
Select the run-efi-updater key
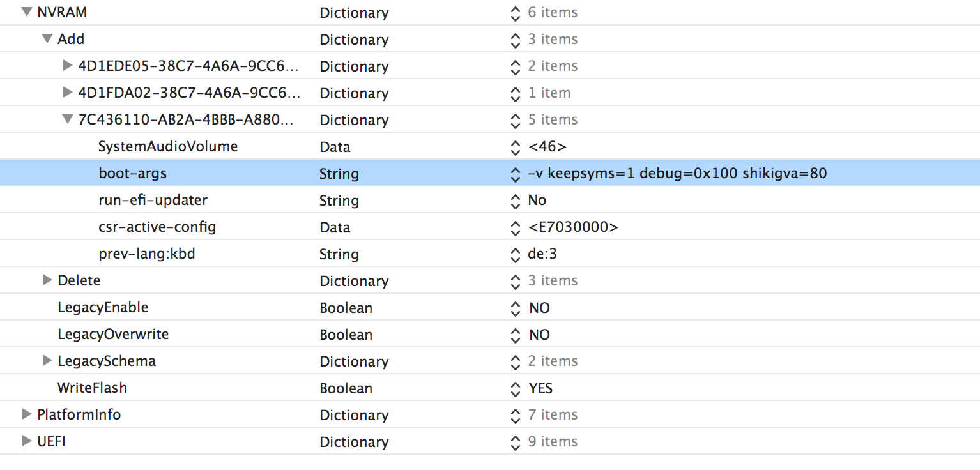pyautogui.click(x=153, y=201)
